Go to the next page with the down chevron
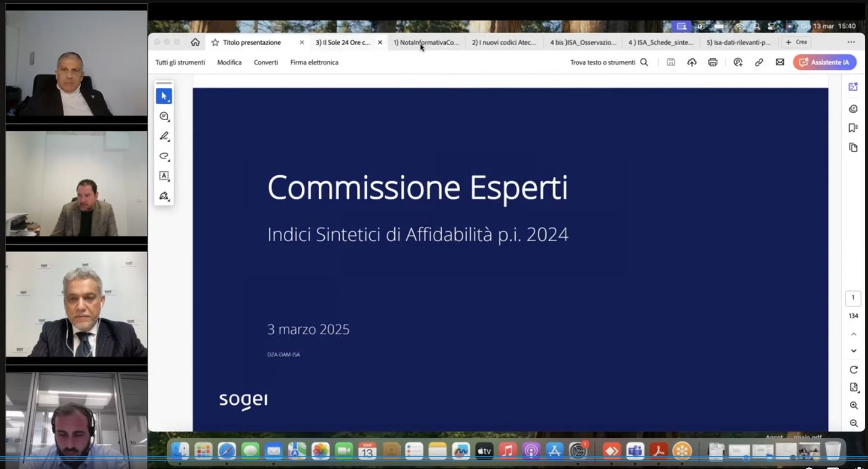 (853, 351)
